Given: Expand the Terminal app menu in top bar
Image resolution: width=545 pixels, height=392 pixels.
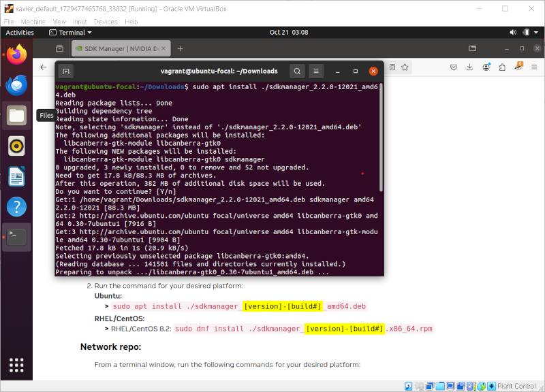Looking at the screenshot, I should pos(70,32).
